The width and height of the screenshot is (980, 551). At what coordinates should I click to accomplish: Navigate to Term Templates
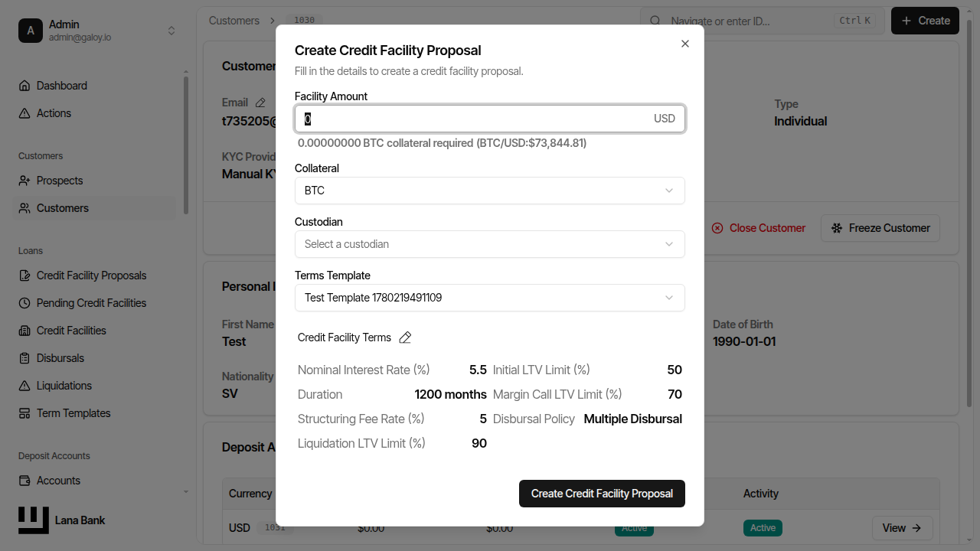tap(94, 413)
